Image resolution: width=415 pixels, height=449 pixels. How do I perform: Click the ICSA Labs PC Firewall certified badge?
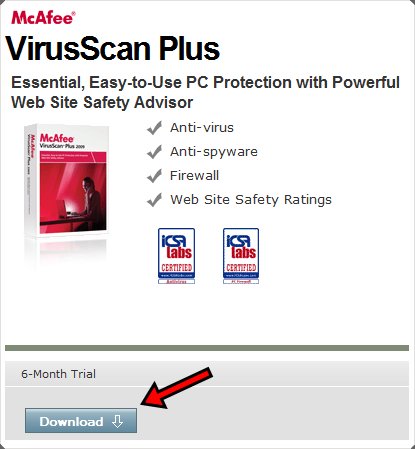241,256
